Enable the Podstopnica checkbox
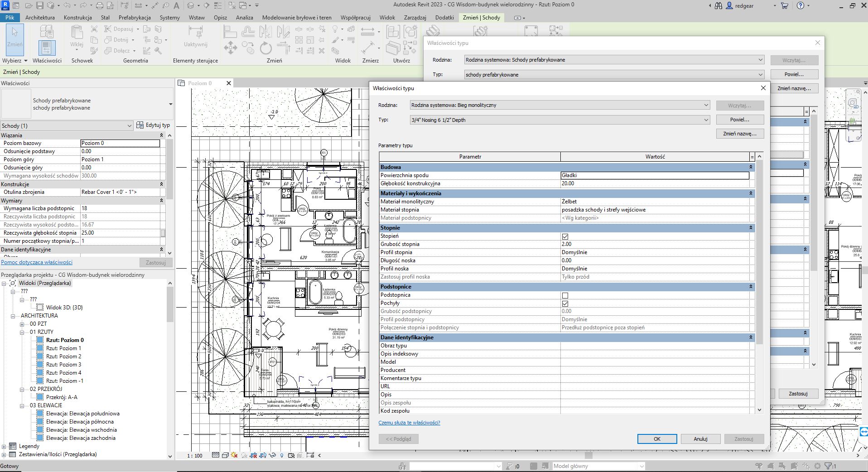868x472 pixels. tap(565, 295)
